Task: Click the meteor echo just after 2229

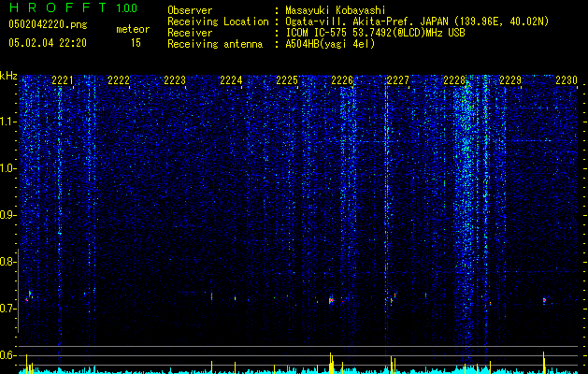Action: click(544, 300)
